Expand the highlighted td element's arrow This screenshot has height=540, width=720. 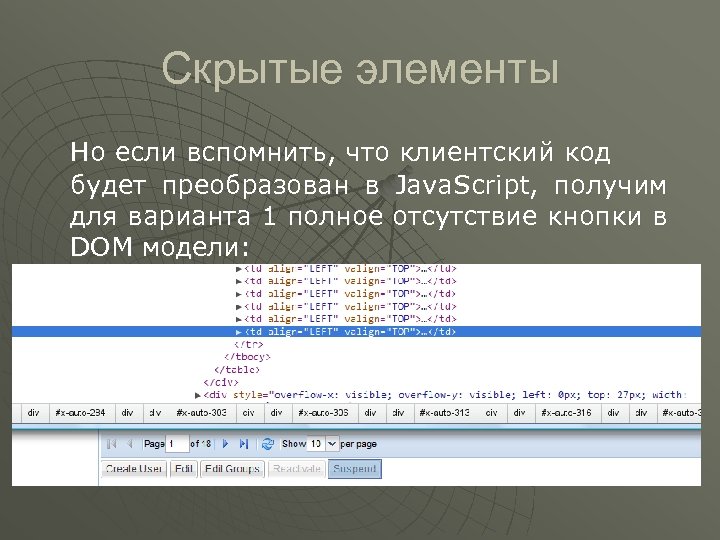238,332
